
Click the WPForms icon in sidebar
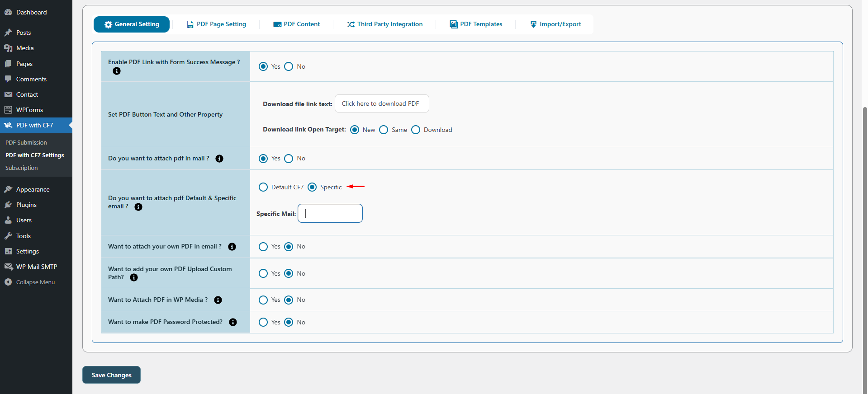coord(8,110)
